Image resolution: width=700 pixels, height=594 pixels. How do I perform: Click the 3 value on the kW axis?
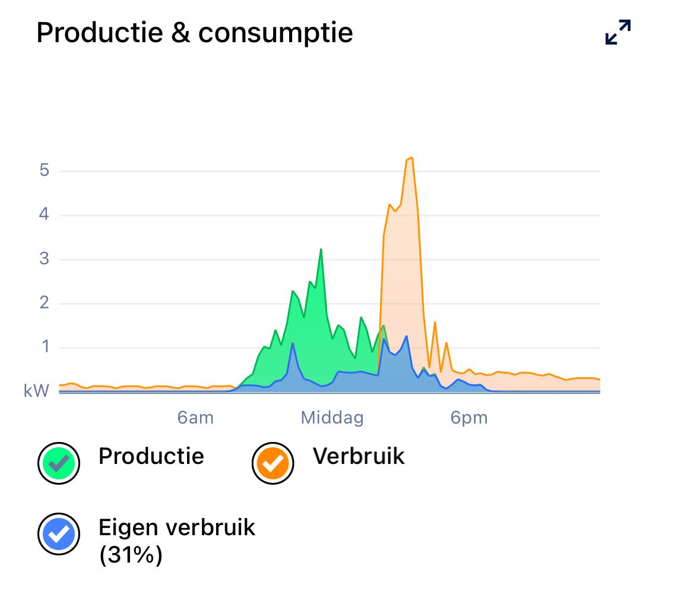click(x=44, y=260)
